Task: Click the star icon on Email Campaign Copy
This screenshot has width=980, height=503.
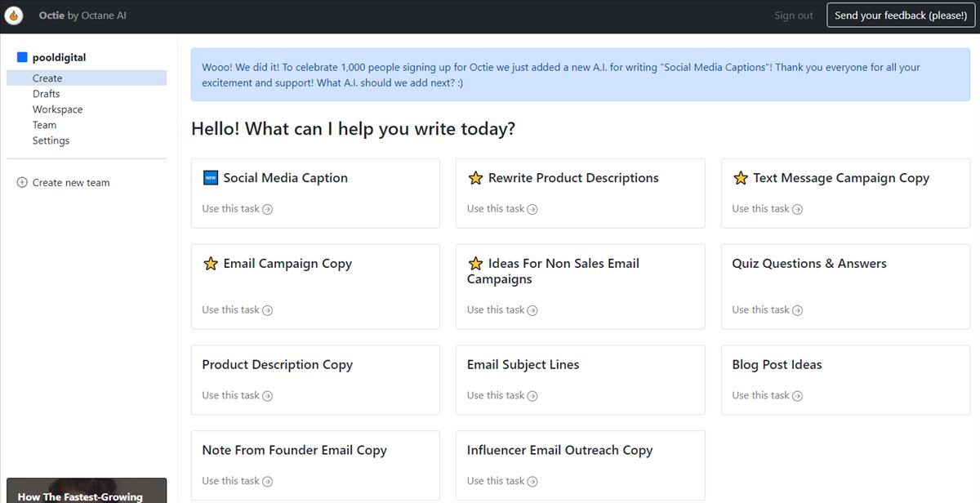Action: pos(211,263)
